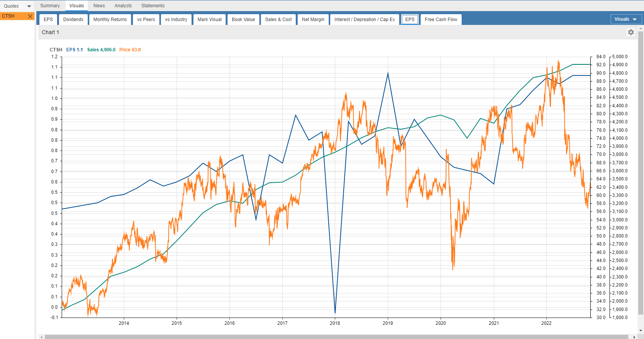Switch to the vs Peers tab
Viewport: 644px width, 339px height.
pyautogui.click(x=146, y=20)
